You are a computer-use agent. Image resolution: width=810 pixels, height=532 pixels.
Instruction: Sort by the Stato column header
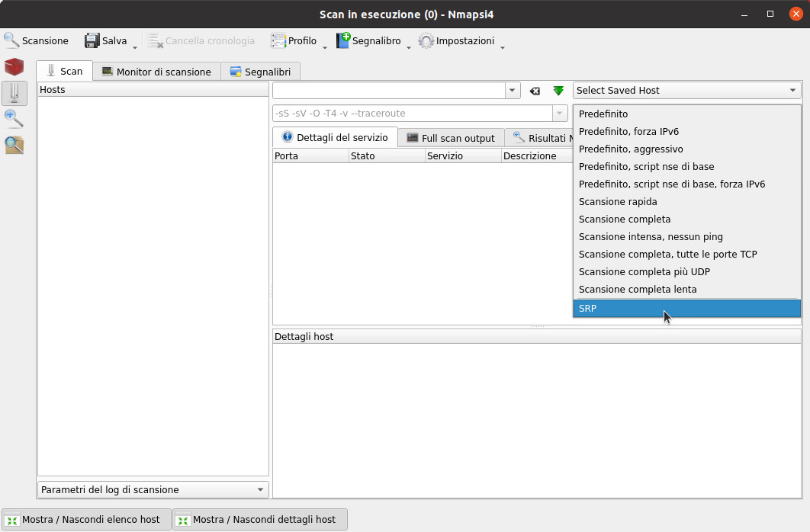387,155
